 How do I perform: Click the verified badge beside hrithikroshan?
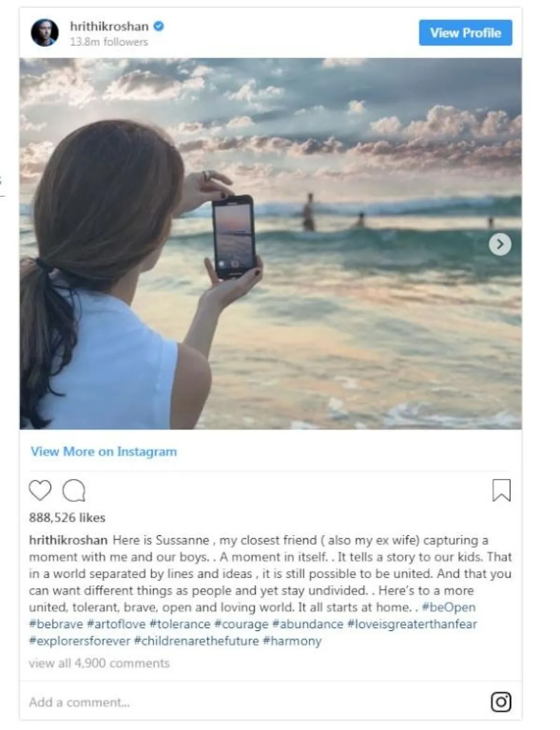159,27
